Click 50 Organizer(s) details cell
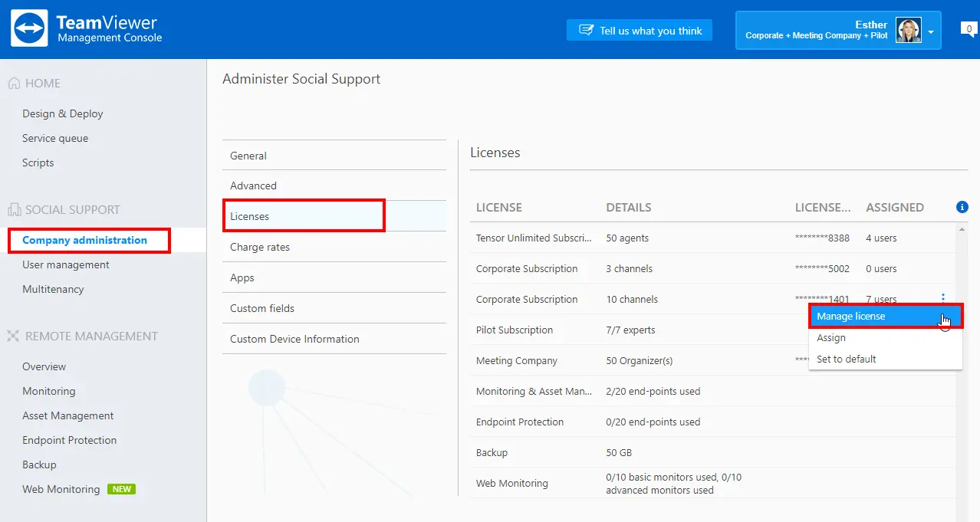 pos(638,360)
